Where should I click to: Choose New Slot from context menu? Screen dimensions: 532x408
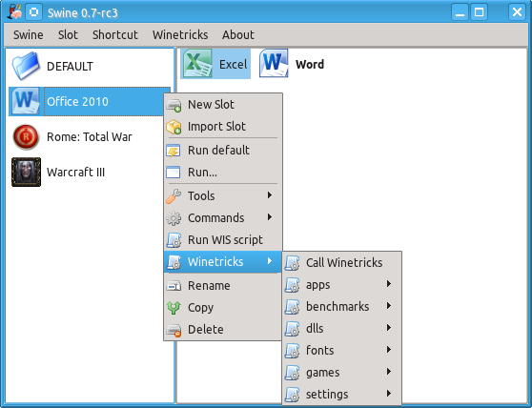tap(223, 105)
